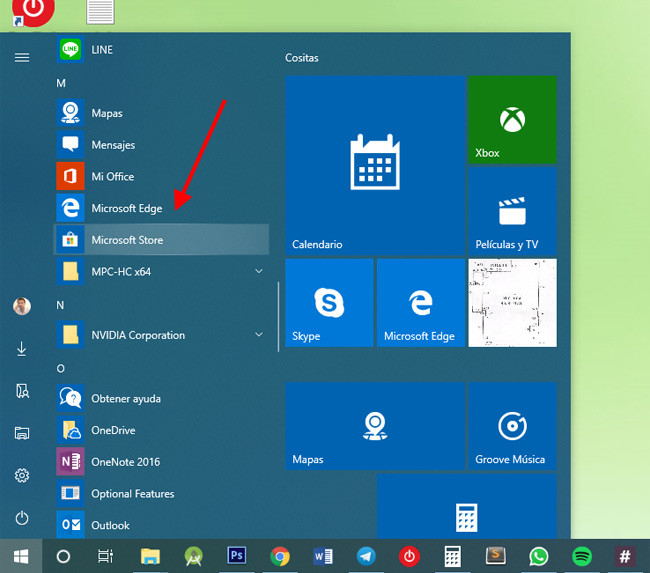650x573 pixels.
Task: Open the NVIDIA Corporation folder entry
Action: [162, 335]
